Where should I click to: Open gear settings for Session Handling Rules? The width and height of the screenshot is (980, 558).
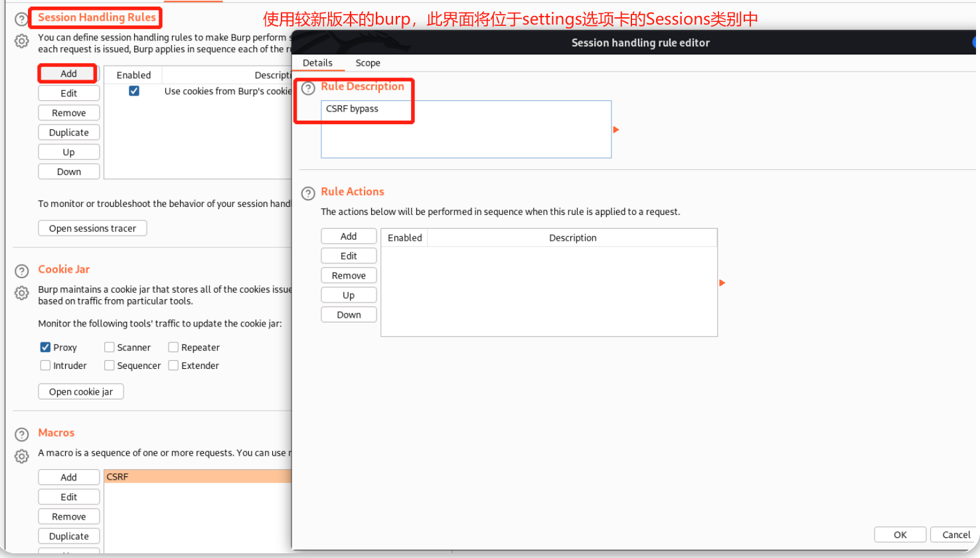21,41
